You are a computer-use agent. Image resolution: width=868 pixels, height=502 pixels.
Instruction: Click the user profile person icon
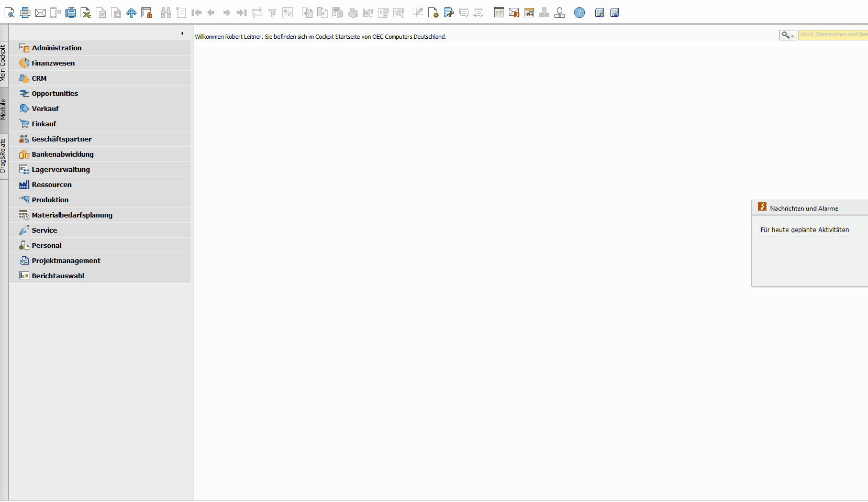coord(560,13)
